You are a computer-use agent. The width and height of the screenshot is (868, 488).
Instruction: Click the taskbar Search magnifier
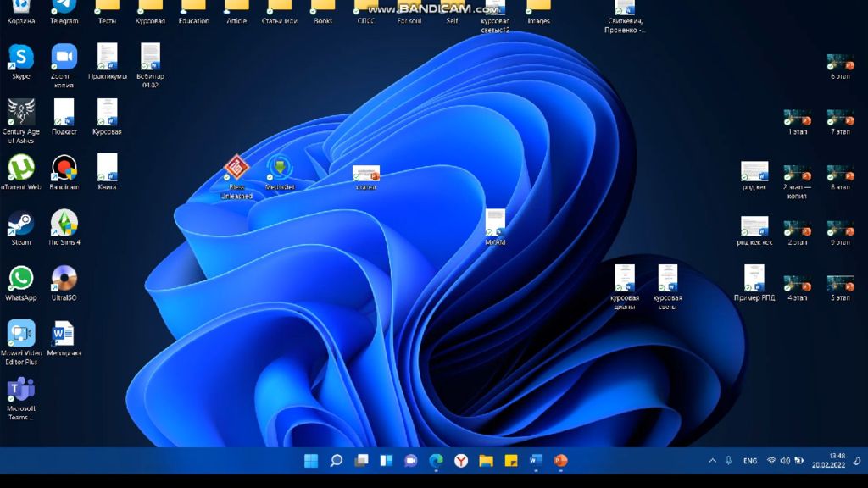(336, 461)
